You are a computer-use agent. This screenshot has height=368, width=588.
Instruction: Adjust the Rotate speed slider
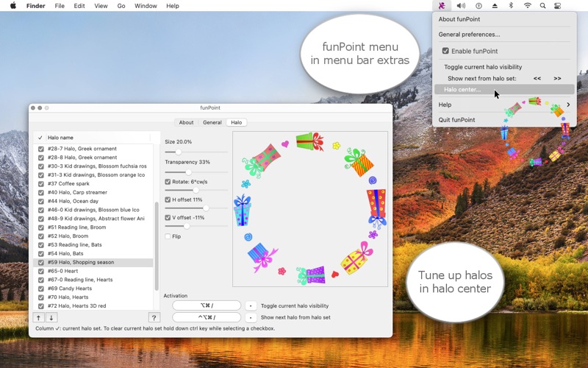196,190
